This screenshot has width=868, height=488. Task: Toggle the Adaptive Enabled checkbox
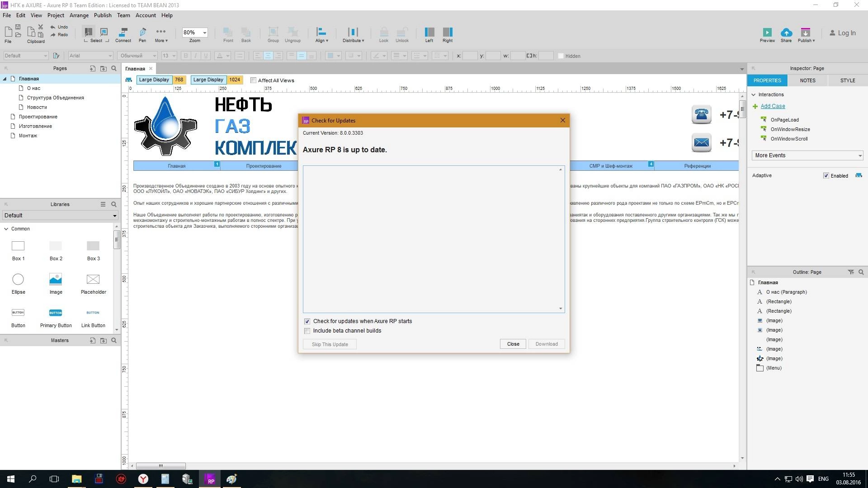point(826,176)
